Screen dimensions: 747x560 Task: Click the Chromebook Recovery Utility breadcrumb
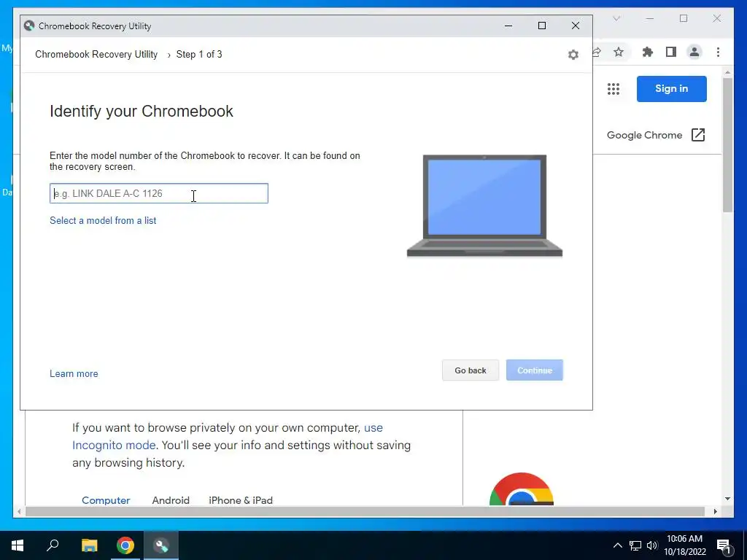click(96, 54)
